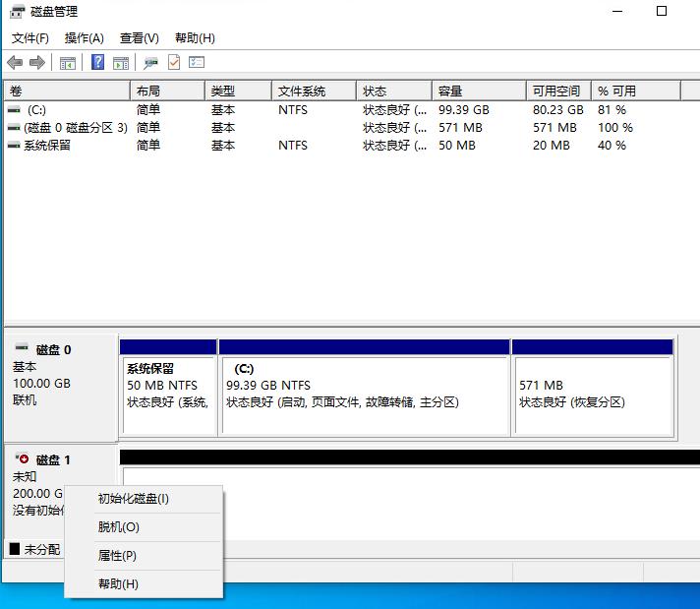This screenshot has width=700, height=609.
Task: Click the Forward arrow toolbar icon
Action: (37, 62)
